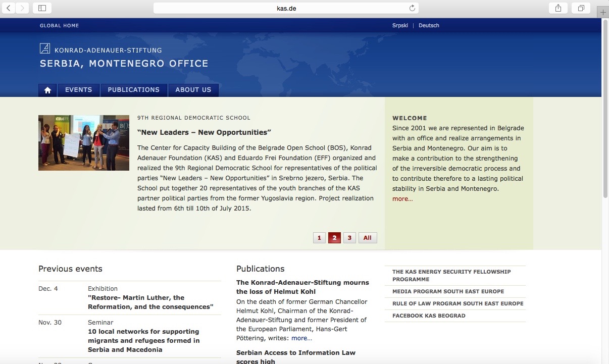This screenshot has height=364, width=609.
Task: Toggle the Safari sidebar icon
Action: coord(42,8)
